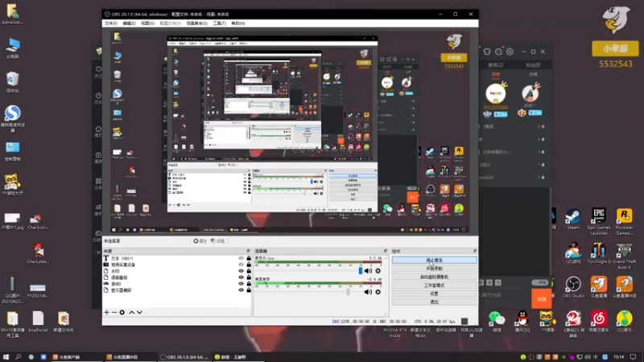Adjust the 麦克风/Aux volume slider handle

coord(361,270)
